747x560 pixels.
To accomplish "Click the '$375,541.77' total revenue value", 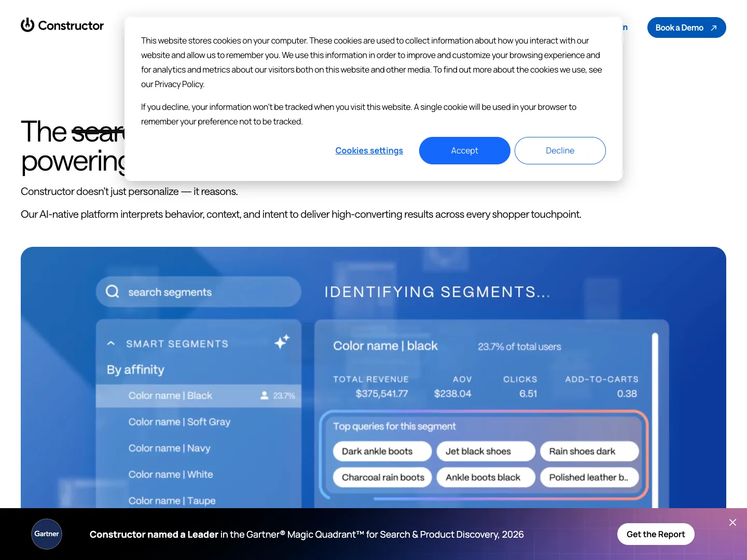I will (382, 394).
